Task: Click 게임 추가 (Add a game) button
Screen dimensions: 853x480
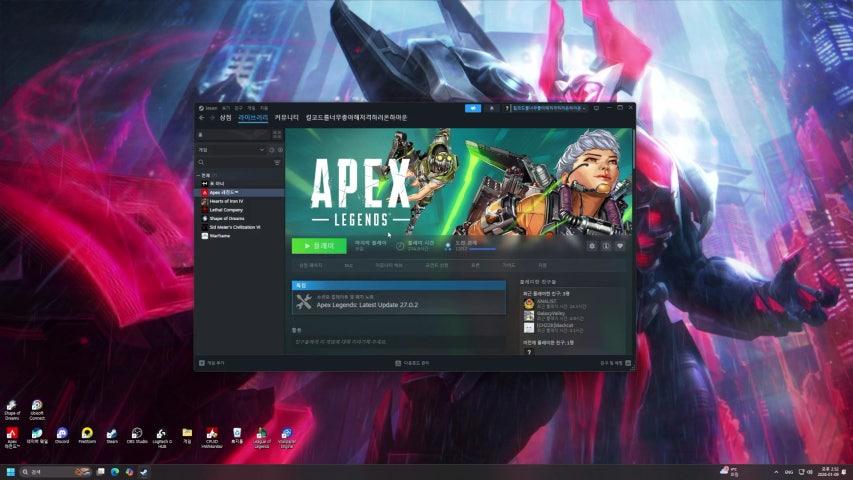Action: tap(212, 363)
